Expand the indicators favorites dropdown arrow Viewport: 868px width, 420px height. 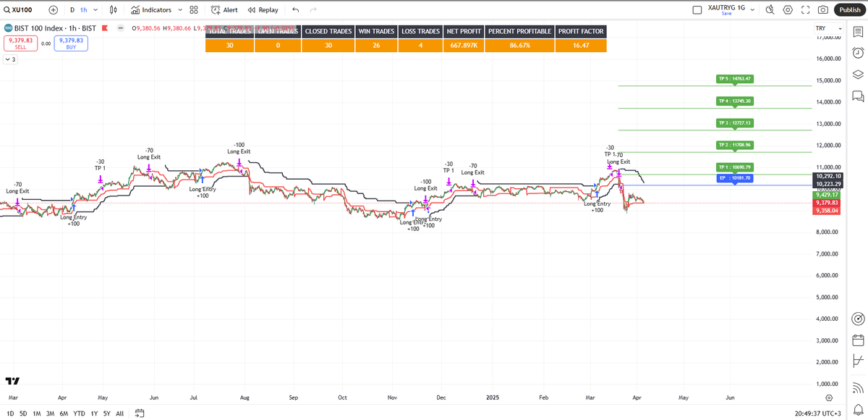click(180, 10)
